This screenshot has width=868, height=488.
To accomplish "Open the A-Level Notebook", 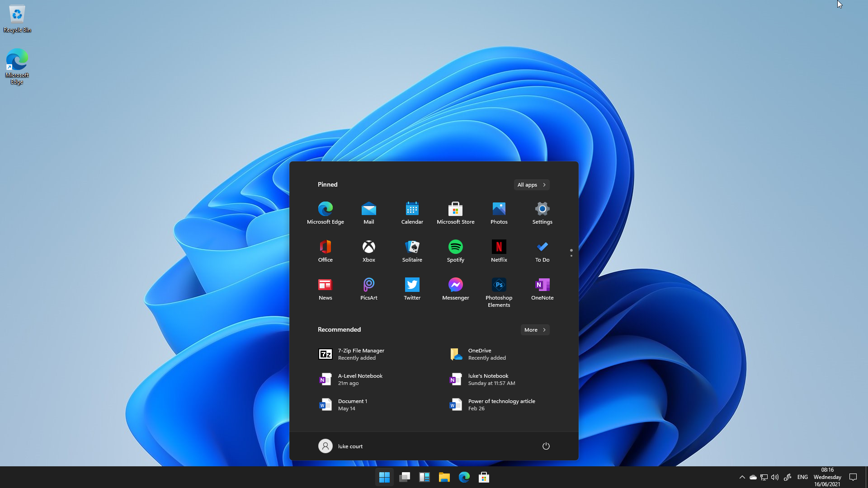I will (x=360, y=379).
